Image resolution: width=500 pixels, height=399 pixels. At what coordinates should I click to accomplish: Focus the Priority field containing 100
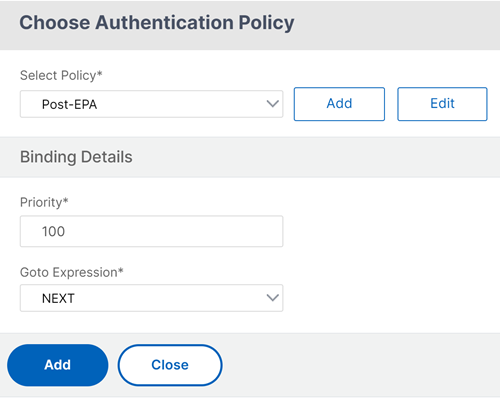point(151,231)
